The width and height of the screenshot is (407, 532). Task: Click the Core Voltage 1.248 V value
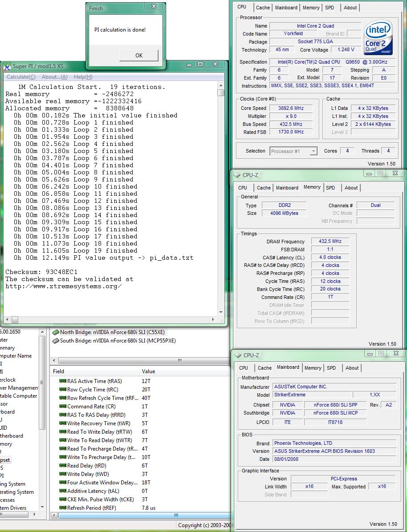click(346, 49)
